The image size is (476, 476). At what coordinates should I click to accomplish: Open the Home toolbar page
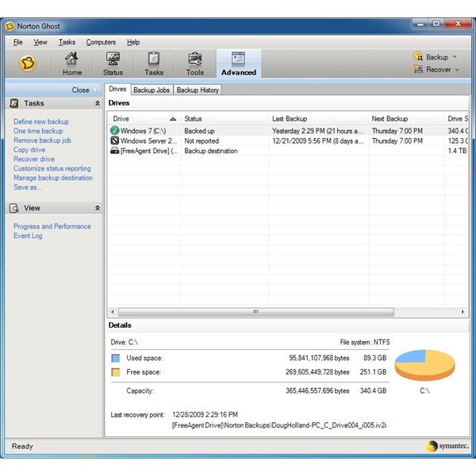coord(72,63)
